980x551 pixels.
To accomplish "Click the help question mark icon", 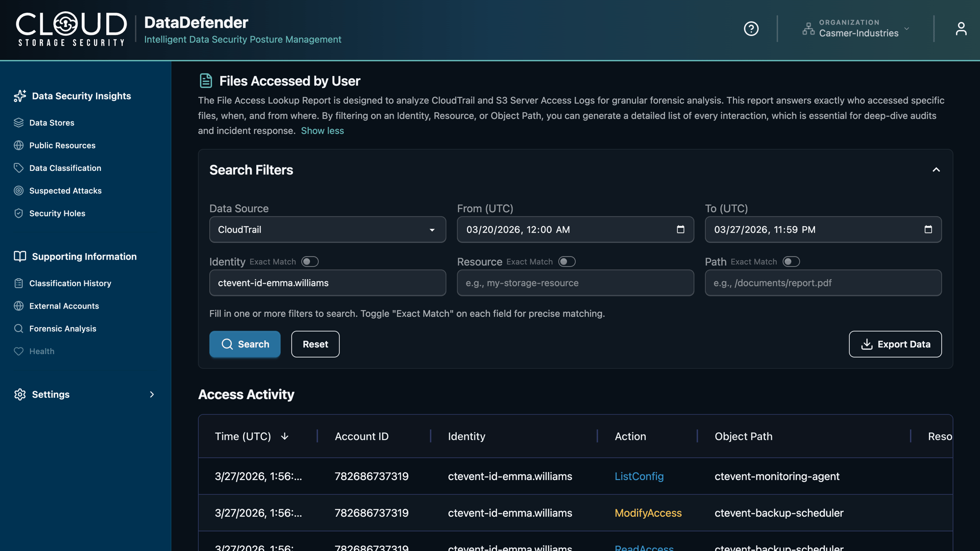I will (x=751, y=29).
